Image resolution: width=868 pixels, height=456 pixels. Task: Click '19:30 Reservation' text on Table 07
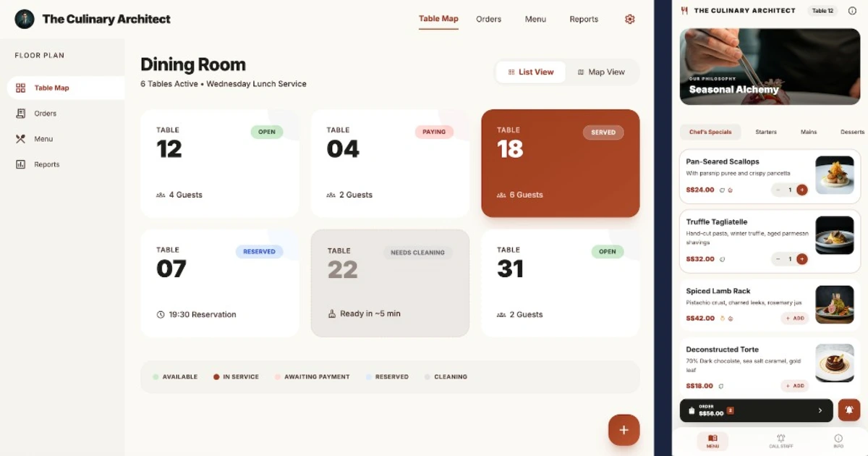click(203, 315)
